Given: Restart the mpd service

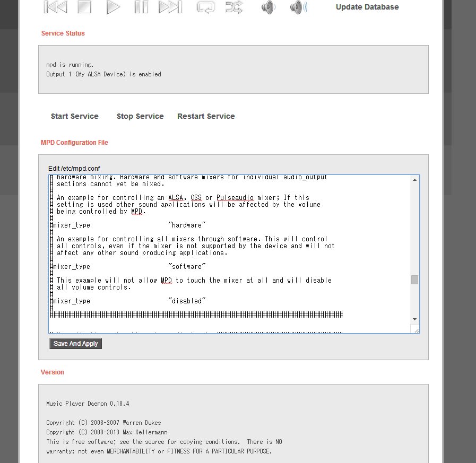Looking at the screenshot, I should tap(206, 116).
